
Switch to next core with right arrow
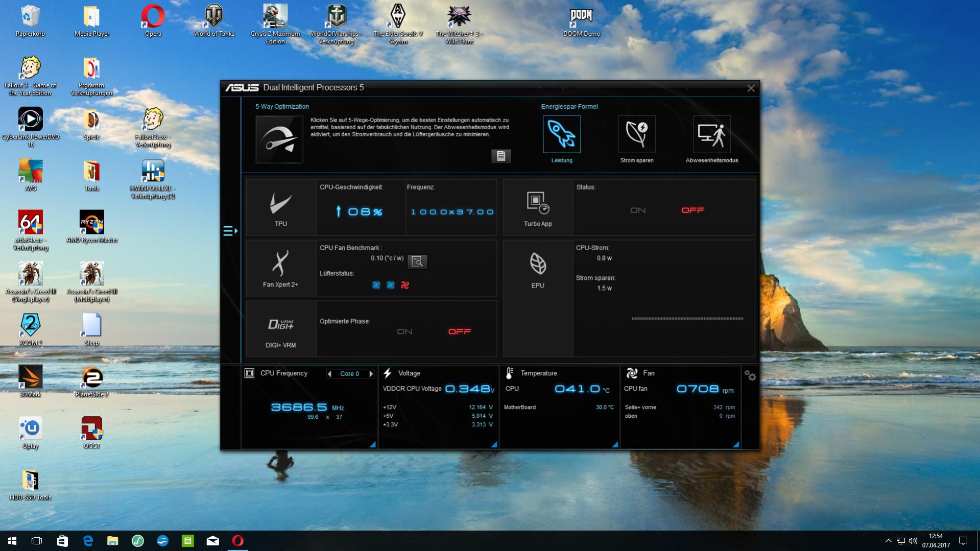click(x=371, y=374)
